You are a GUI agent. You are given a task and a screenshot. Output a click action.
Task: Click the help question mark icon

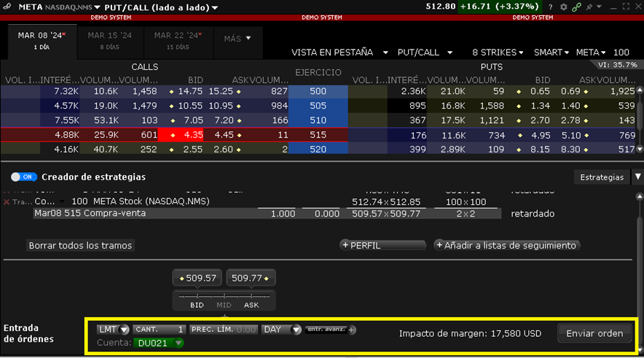coord(550,7)
